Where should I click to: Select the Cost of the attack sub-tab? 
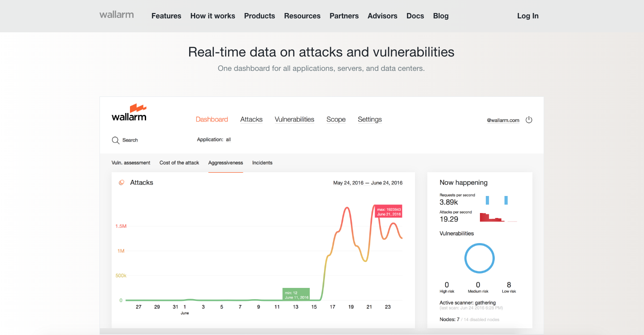tap(179, 163)
